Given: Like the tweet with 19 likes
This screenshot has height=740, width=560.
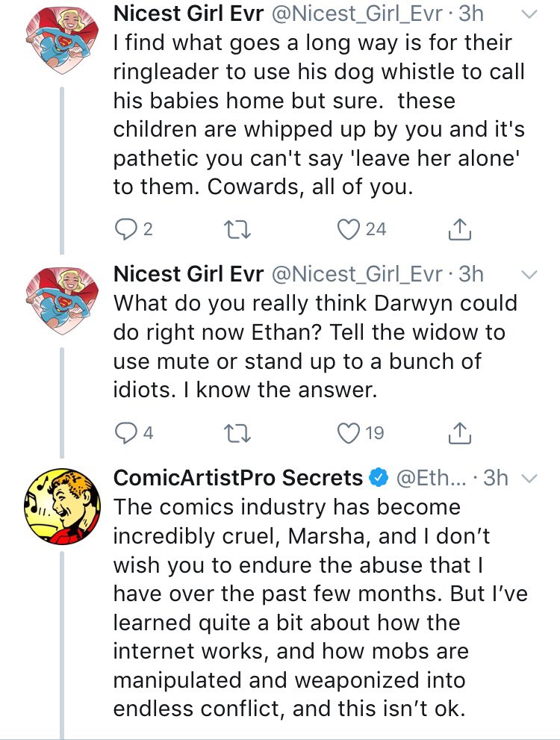Looking at the screenshot, I should click(x=349, y=432).
